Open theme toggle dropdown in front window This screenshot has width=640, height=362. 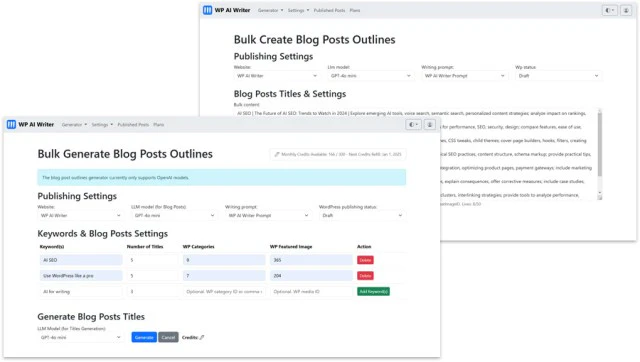413,124
